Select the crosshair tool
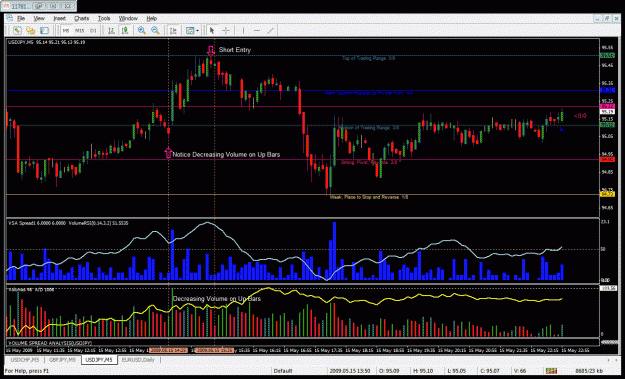The image size is (625, 379). point(226,30)
